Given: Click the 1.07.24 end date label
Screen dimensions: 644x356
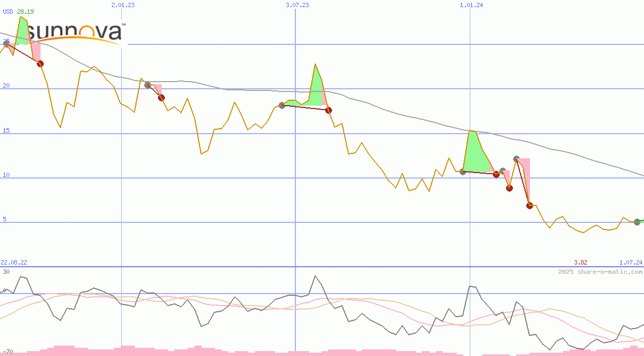Looking at the screenshot, I should [631, 262].
